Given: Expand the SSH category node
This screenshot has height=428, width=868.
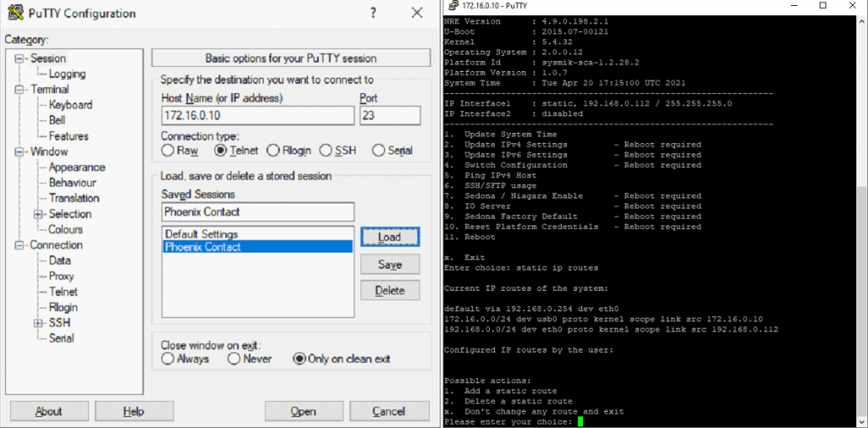Looking at the screenshot, I should coord(38,323).
